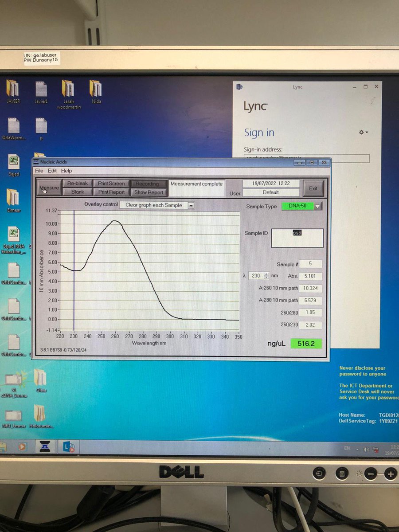The image size is (399, 532).
Task: Click the date field 19/07/2022 12:22
Action: coord(271,184)
